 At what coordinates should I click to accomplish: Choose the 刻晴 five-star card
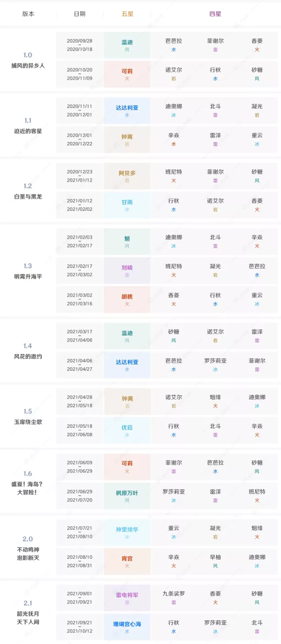pyautogui.click(x=127, y=271)
